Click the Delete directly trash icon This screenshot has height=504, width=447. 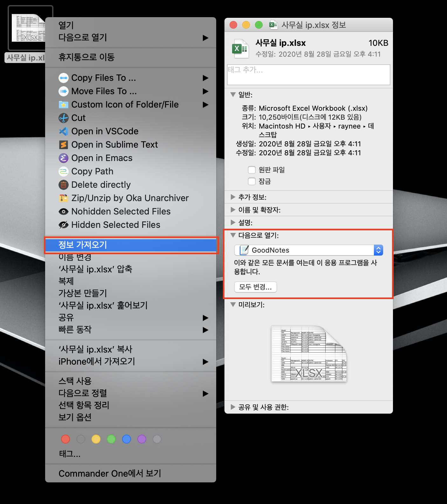click(x=64, y=185)
